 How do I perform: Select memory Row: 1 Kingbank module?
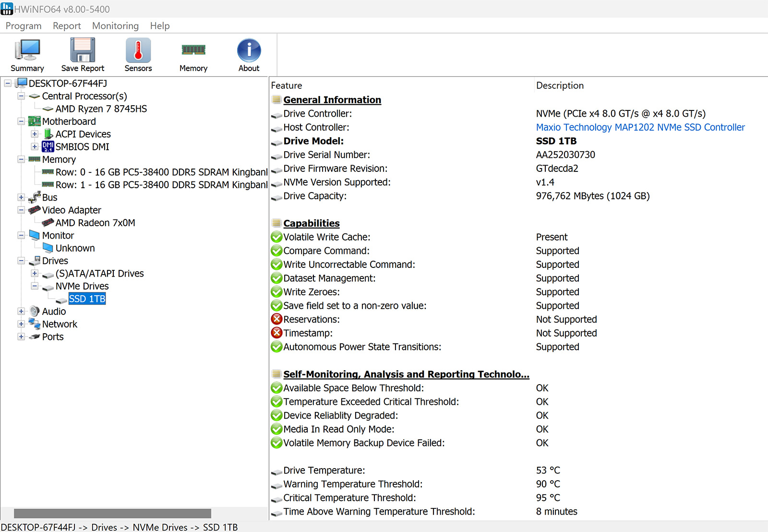click(162, 185)
